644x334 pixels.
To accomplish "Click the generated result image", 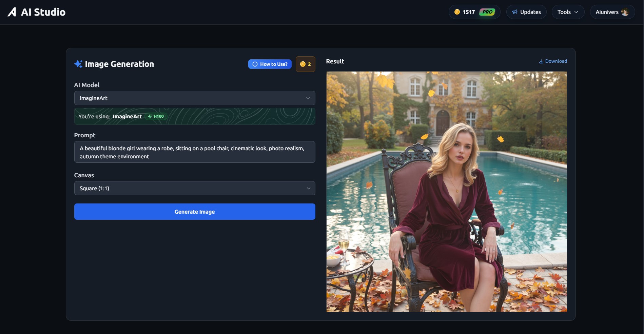I will pos(446,192).
